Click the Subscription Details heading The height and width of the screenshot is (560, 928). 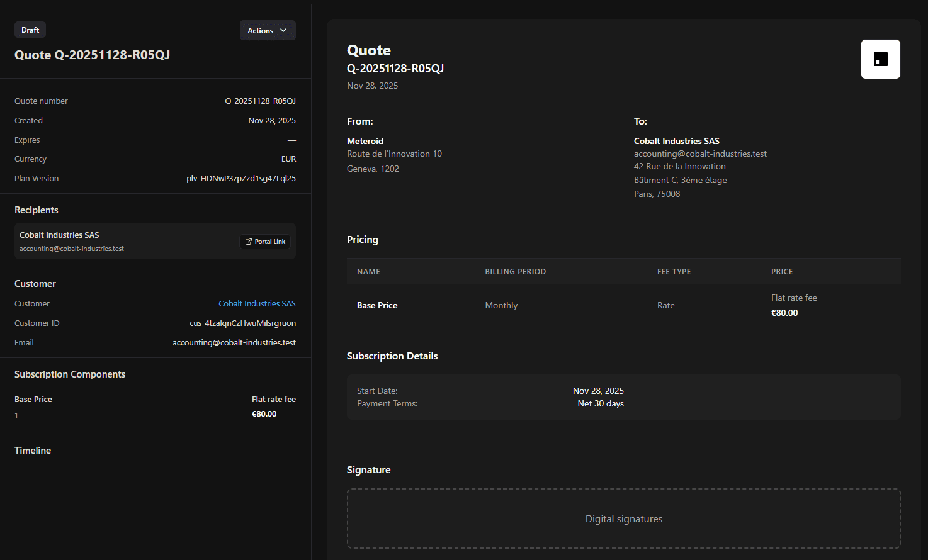392,356
